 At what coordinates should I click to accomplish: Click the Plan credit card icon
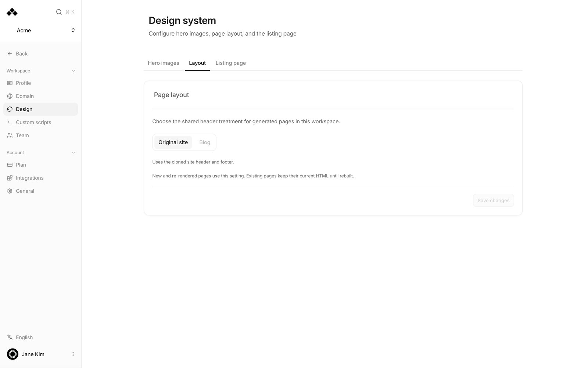click(10, 165)
